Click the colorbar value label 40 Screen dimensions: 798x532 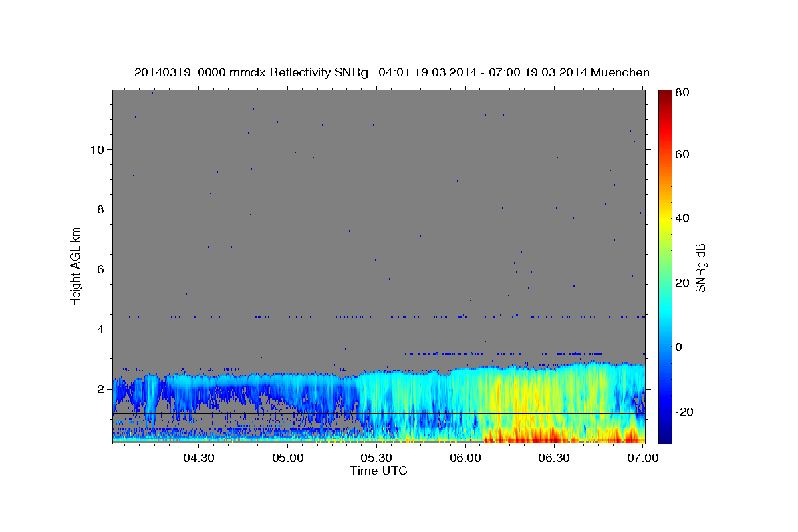(x=682, y=218)
